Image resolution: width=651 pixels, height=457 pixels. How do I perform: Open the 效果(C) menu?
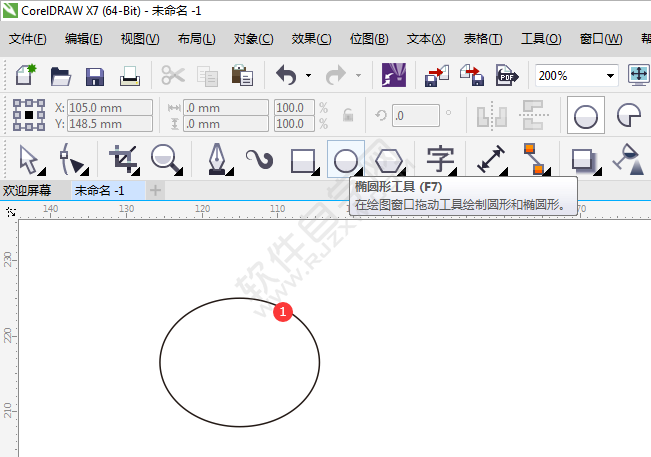311,39
